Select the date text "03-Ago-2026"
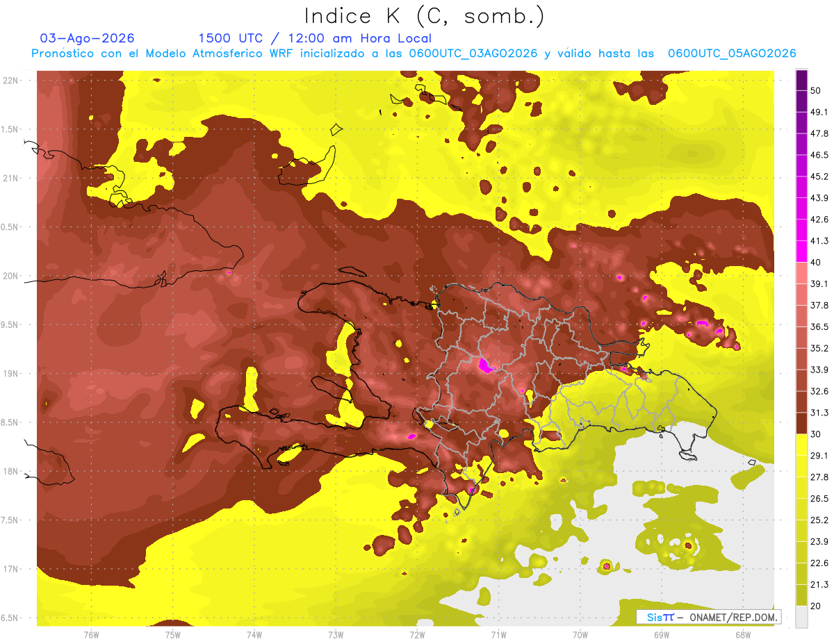 pos(88,38)
